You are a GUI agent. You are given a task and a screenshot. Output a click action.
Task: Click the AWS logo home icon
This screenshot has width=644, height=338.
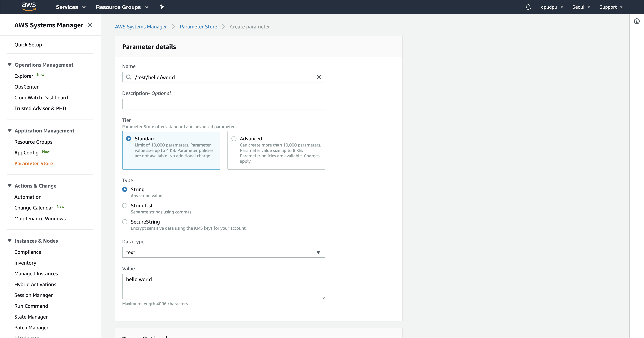pos(29,7)
